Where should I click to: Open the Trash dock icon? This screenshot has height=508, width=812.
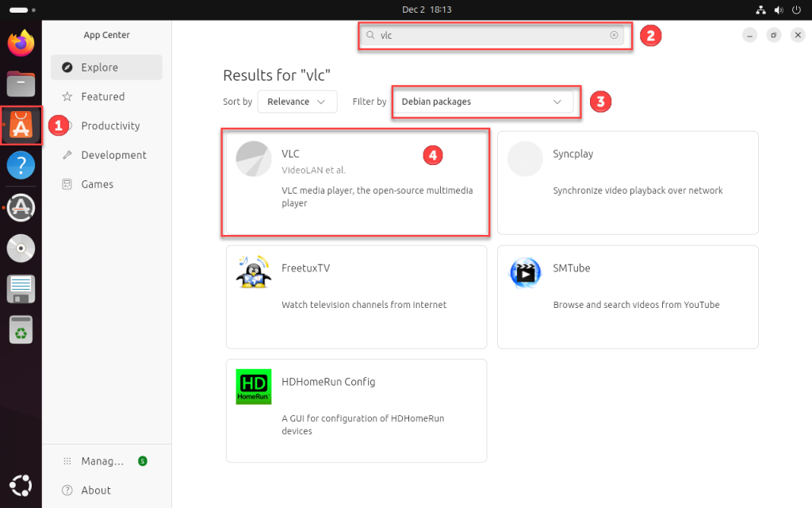21,329
